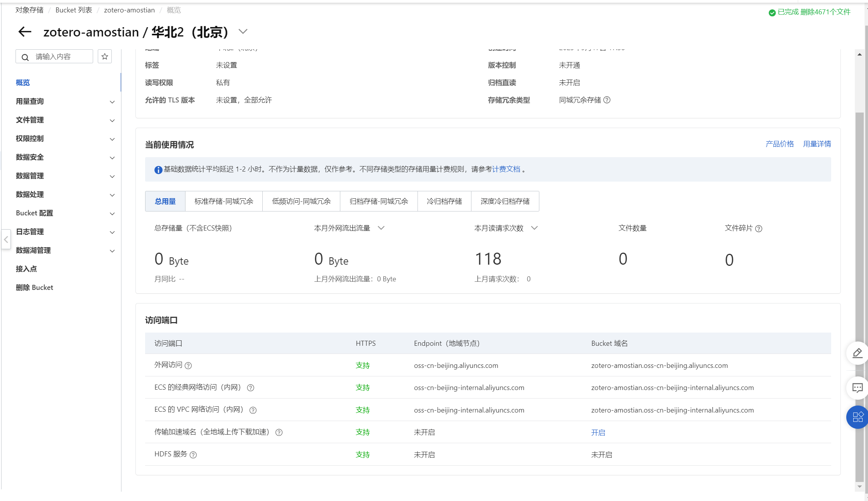Open 接入点 in the sidebar

pyautogui.click(x=26, y=269)
